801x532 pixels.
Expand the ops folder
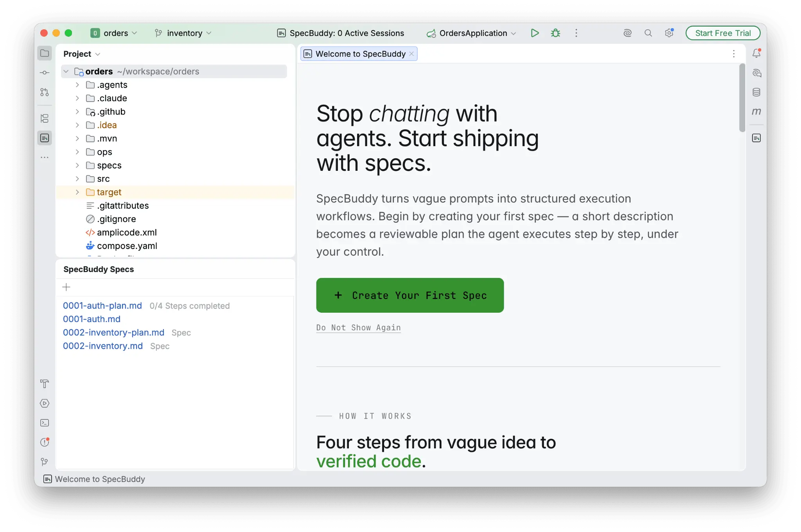(77, 152)
